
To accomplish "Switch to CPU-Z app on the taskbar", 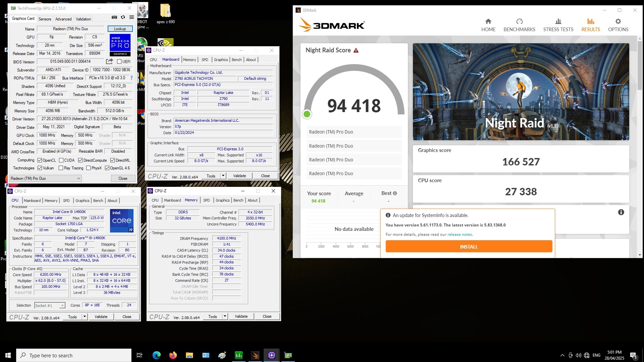I will coord(272,355).
